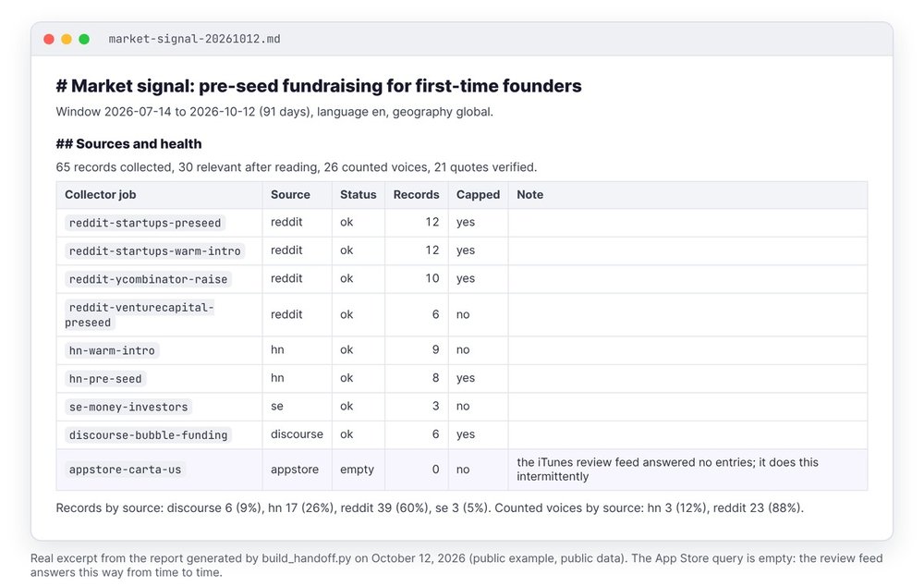Select the reddit-startups-warm-intro job code
Screen dimensions: 924x586
[x=155, y=251]
